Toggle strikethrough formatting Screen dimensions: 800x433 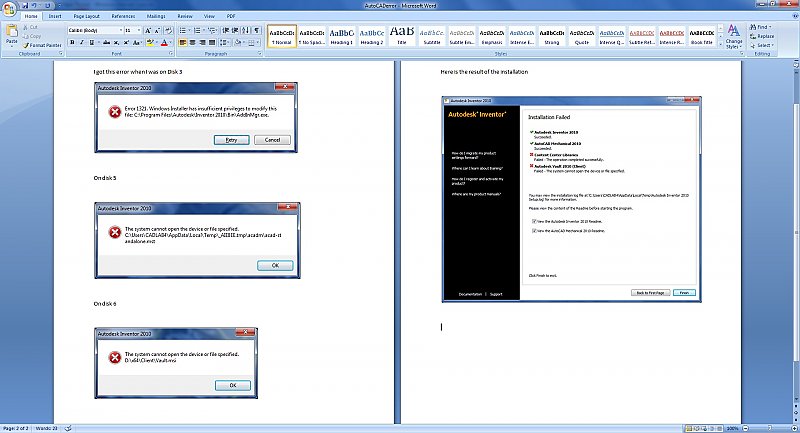106,42
